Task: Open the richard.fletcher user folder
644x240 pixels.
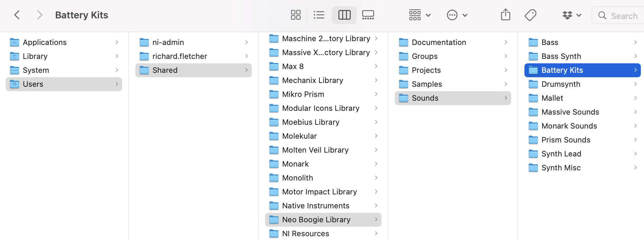Action: [x=179, y=56]
